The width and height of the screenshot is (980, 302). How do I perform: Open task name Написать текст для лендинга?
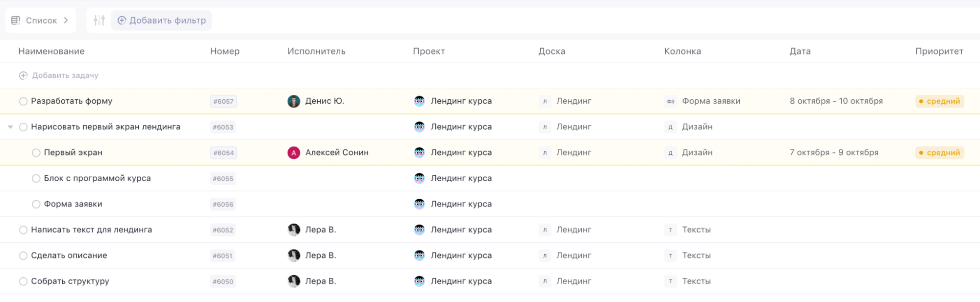coord(92,230)
